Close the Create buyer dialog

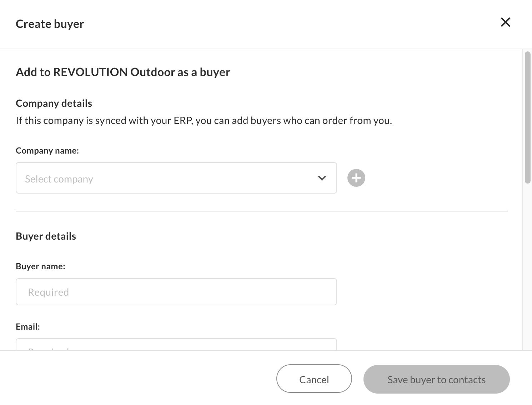(x=506, y=22)
